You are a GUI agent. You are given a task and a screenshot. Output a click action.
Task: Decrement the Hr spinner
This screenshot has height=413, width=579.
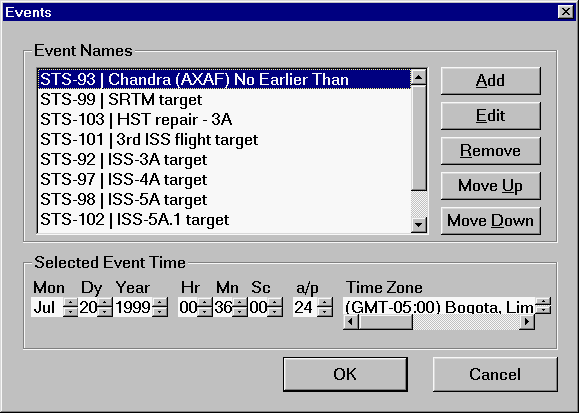[x=205, y=312]
